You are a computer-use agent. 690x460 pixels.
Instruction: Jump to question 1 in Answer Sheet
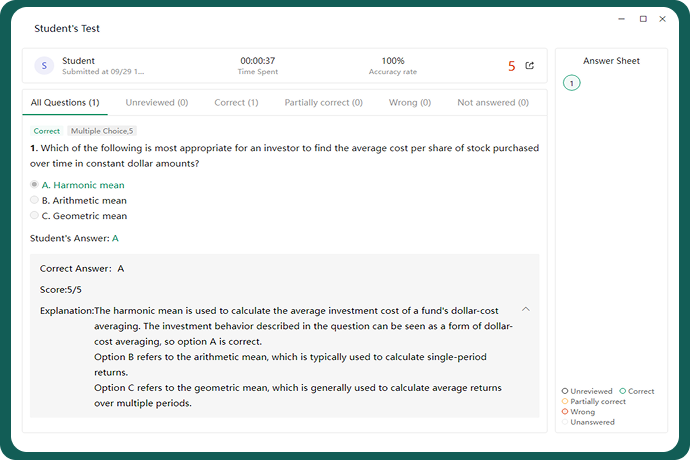click(572, 83)
